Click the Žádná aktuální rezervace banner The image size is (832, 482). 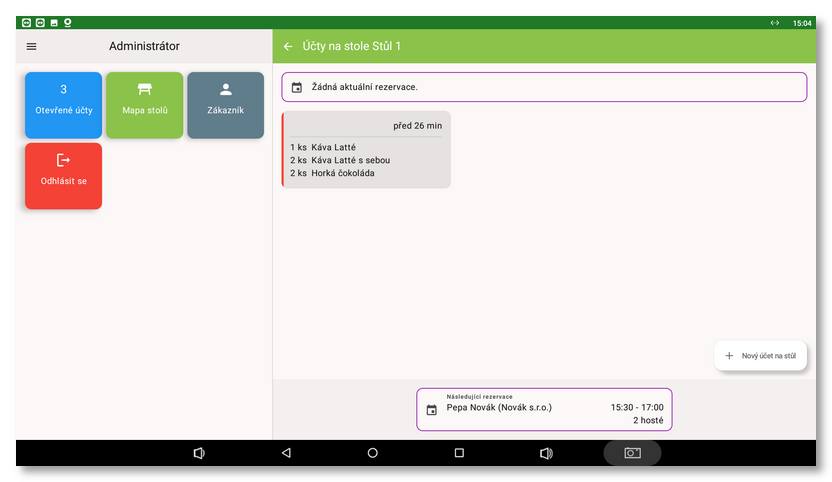pyautogui.click(x=544, y=87)
